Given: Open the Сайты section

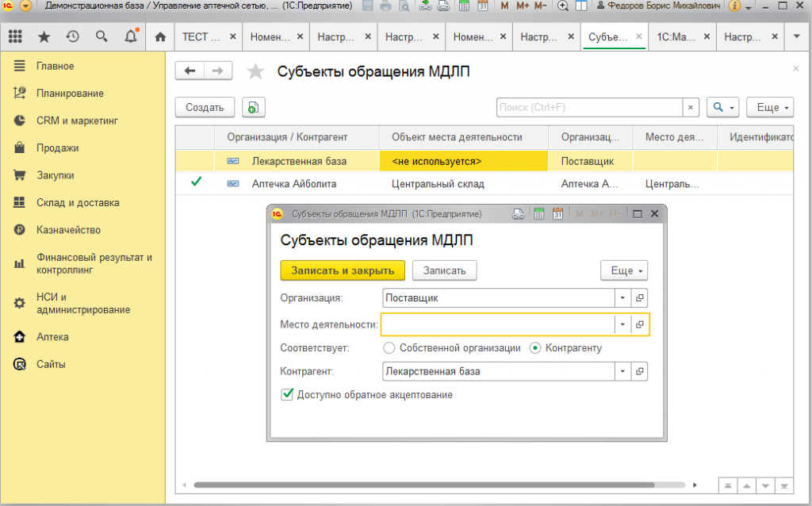Looking at the screenshot, I should click(51, 364).
